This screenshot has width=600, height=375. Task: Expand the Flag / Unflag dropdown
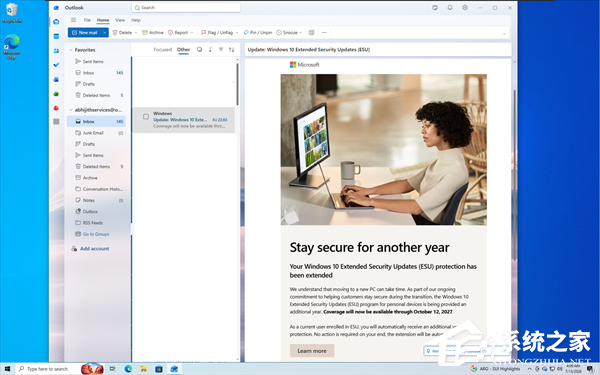tap(237, 33)
